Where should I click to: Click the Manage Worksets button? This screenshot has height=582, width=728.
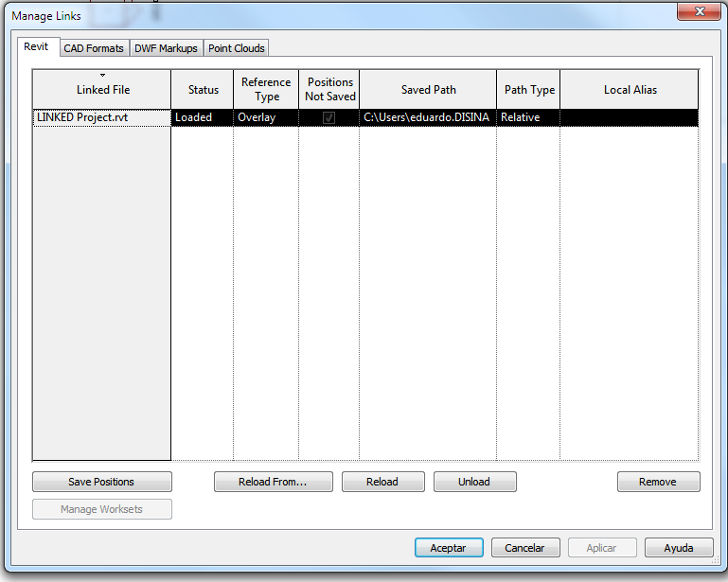[102, 509]
